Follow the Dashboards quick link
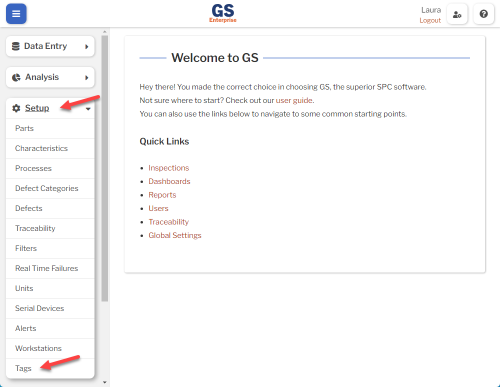Image resolution: width=500 pixels, height=387 pixels. point(169,181)
